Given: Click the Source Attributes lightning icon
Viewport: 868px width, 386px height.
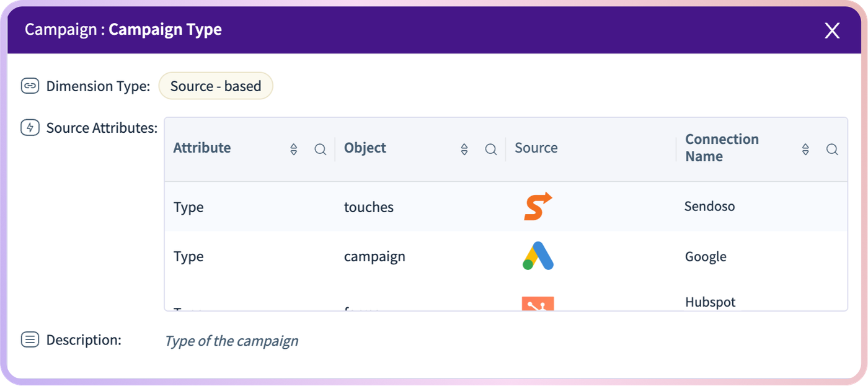Looking at the screenshot, I should pyautogui.click(x=30, y=128).
